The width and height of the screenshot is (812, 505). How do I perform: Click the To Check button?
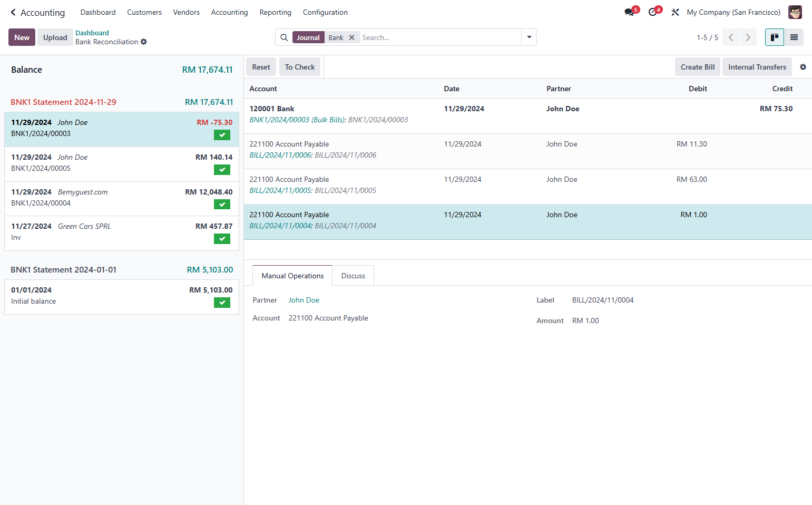tap(300, 67)
